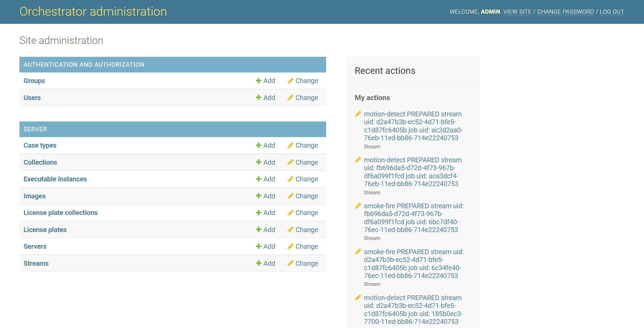Click pencil icon for License plate collections
This screenshot has height=328, width=644.
(290, 213)
